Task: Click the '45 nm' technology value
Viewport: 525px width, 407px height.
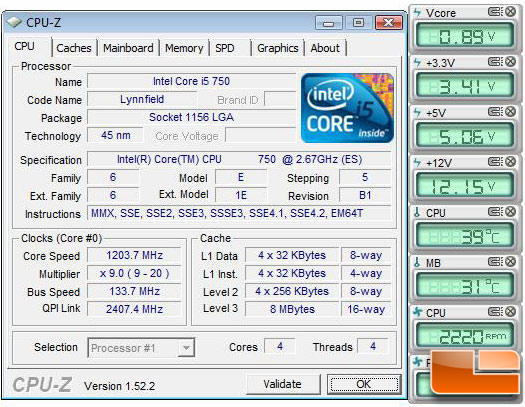Action: pos(116,135)
